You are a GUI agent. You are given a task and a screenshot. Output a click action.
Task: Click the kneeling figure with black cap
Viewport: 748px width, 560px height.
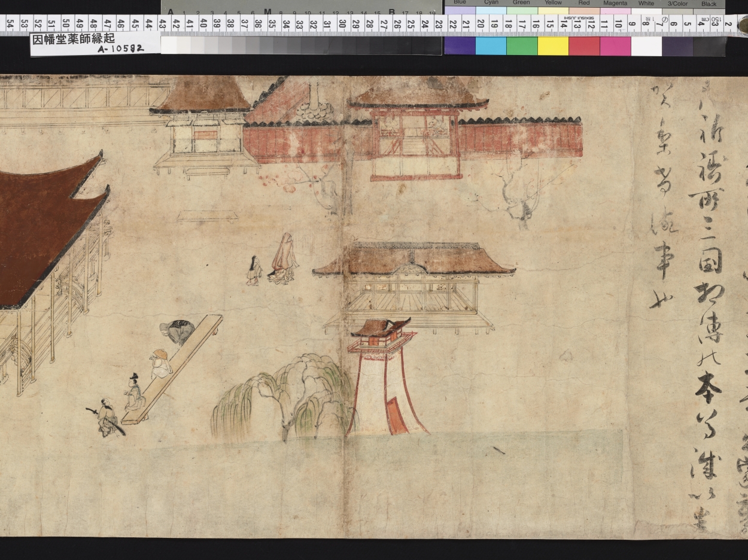point(134,391)
